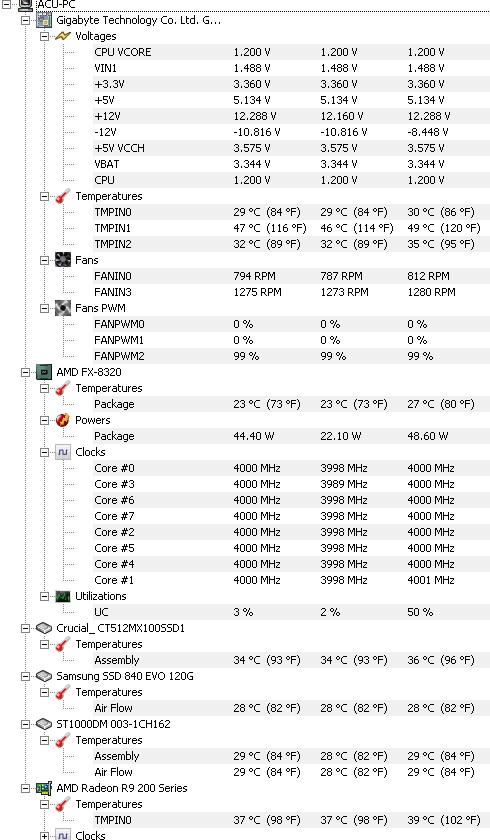490x840 pixels.
Task: Click the Crucial SSD drive icon
Action: tap(44, 628)
